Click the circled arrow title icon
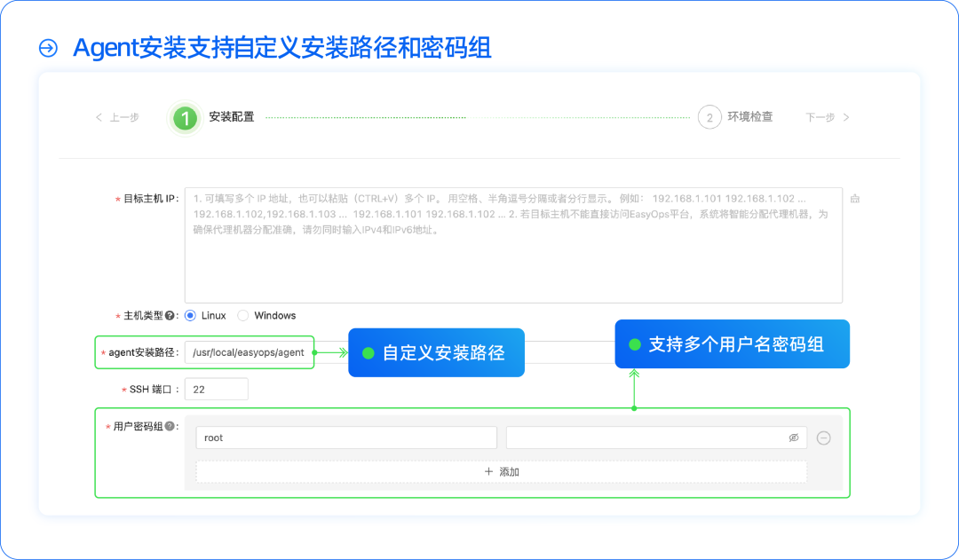This screenshot has width=959, height=560. pyautogui.click(x=48, y=48)
